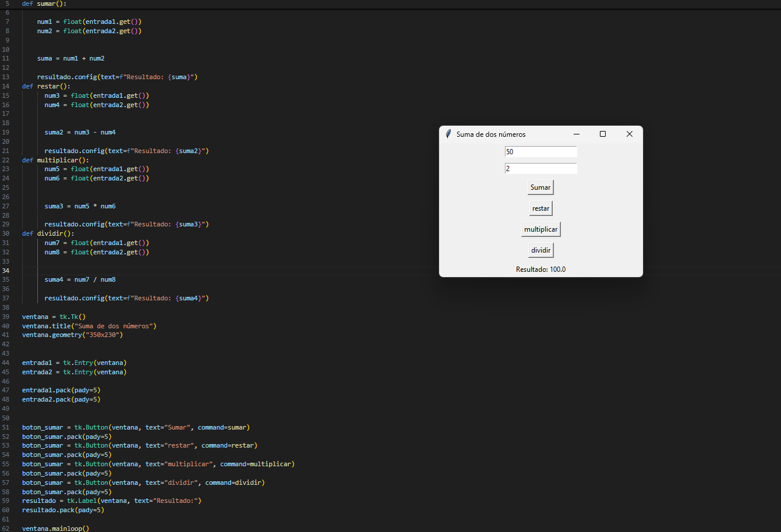Click the multiplicar button
This screenshot has width=781, height=532.
coord(540,229)
